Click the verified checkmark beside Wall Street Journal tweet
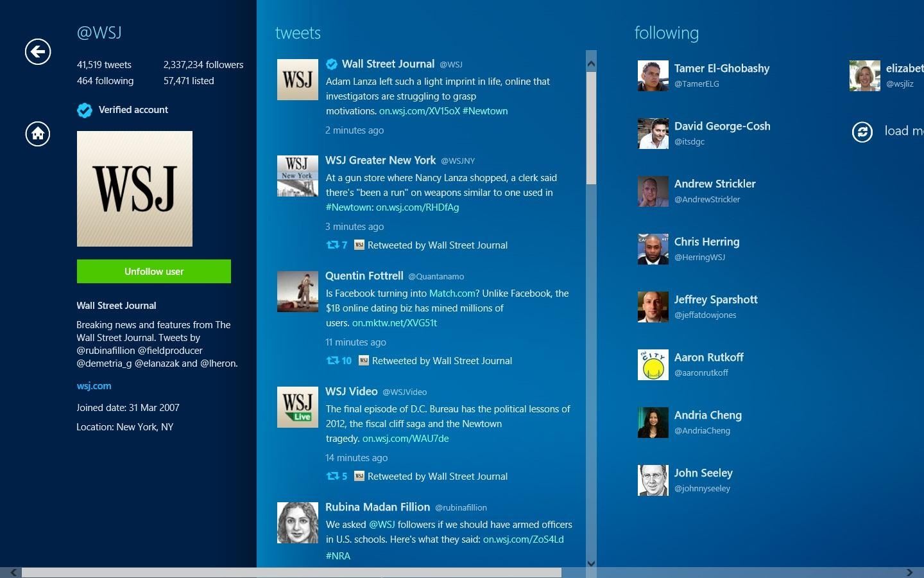The height and width of the screenshot is (578, 924). (332, 64)
